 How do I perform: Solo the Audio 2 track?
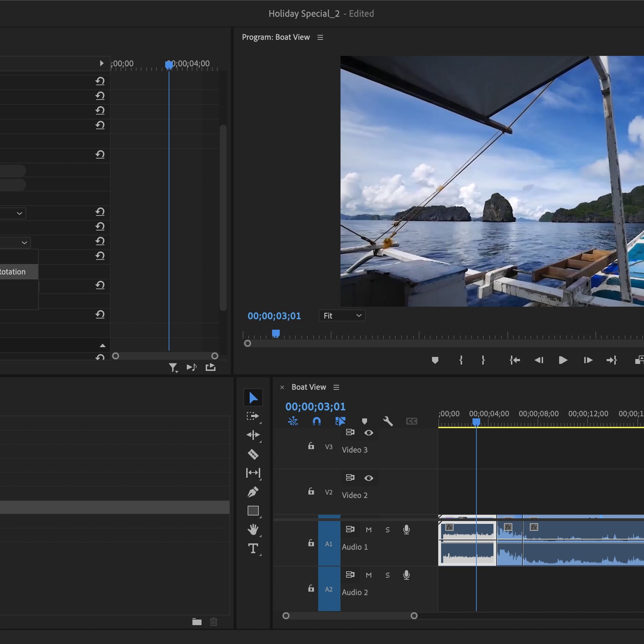point(387,575)
